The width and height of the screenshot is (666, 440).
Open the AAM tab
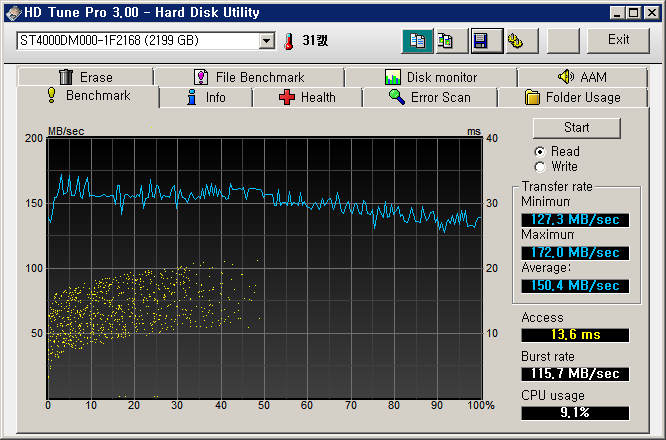click(x=582, y=77)
